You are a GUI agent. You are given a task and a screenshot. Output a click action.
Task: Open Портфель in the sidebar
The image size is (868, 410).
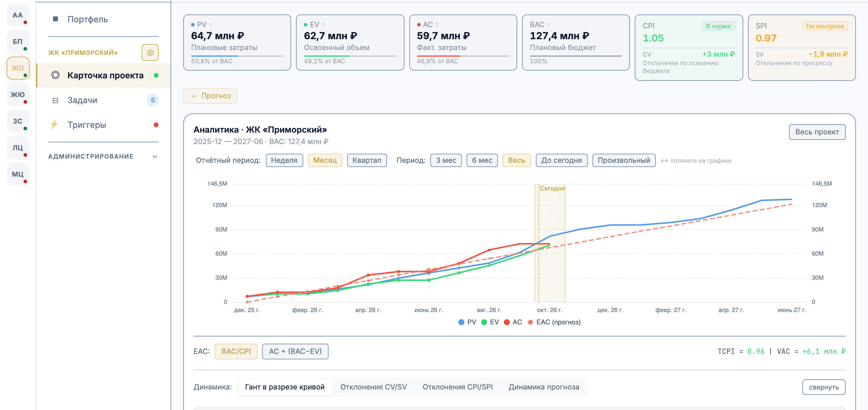[103, 19]
